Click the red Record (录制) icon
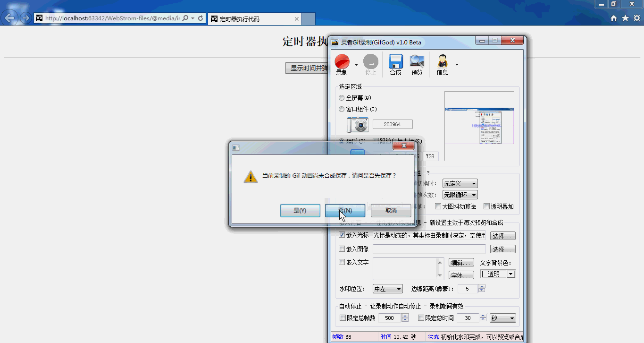This screenshot has height=343, width=644. [x=342, y=62]
